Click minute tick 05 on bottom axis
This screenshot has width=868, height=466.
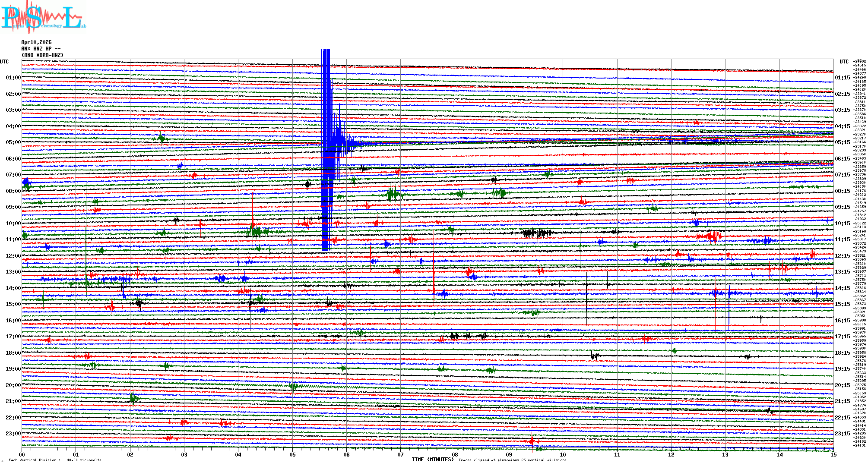click(292, 454)
